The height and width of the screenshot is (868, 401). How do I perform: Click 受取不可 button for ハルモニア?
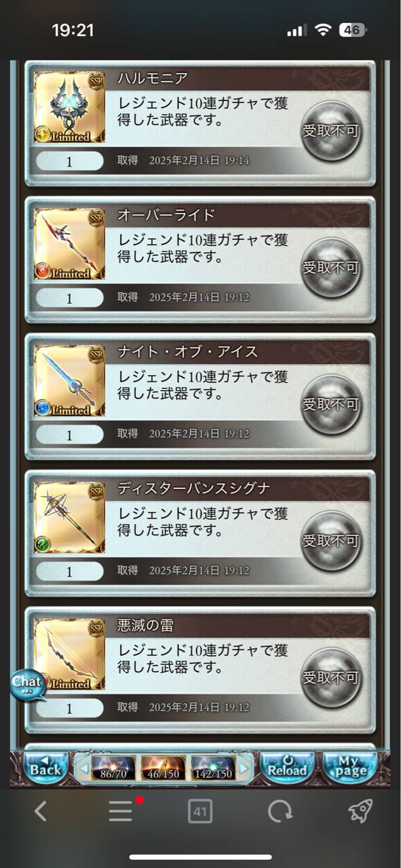tap(330, 132)
